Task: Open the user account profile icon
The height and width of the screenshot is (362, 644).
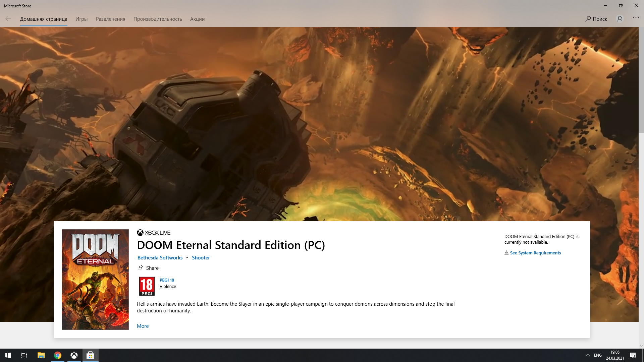Action: click(x=620, y=19)
